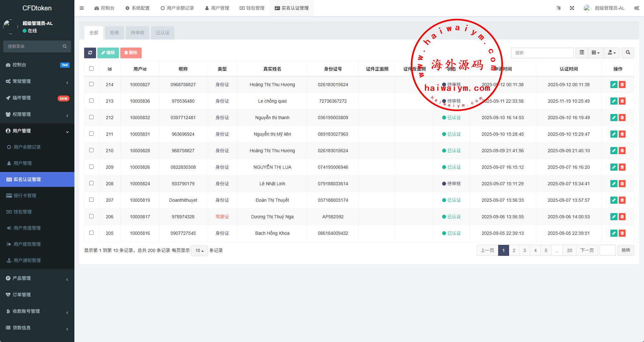The width and height of the screenshot is (644, 342).
Task: Open 银行卡管理 in the sidebar
Action: (25, 196)
